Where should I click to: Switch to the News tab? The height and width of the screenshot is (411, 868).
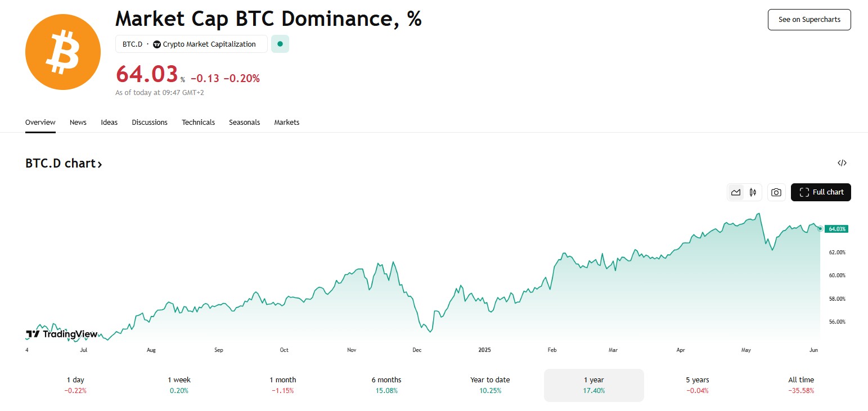point(78,122)
